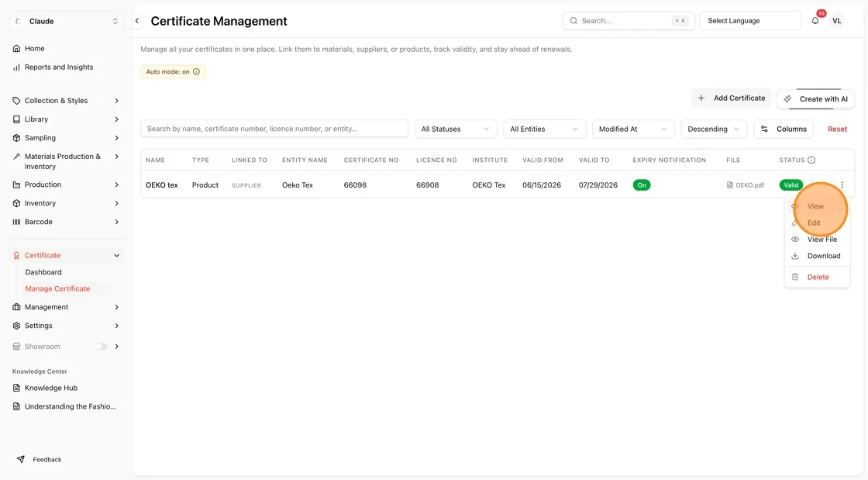
Task: Click the trash icon beside Delete
Action: (x=795, y=277)
